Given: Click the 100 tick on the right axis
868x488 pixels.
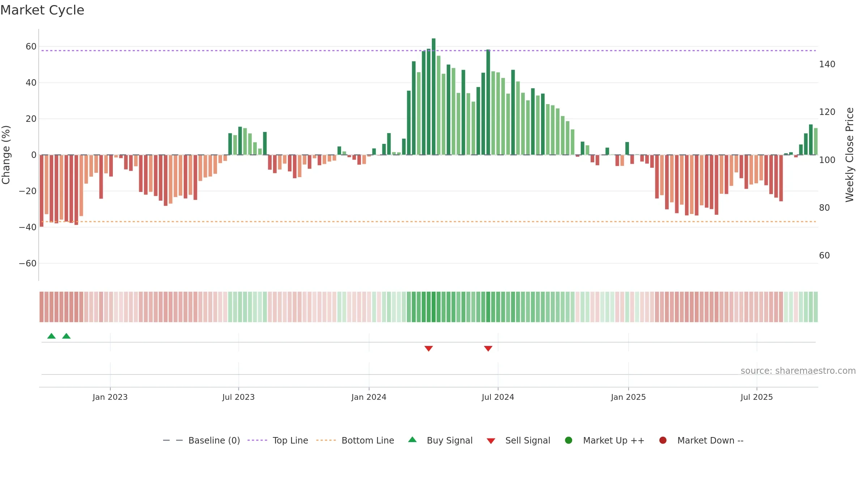Looking at the screenshot, I should (827, 160).
